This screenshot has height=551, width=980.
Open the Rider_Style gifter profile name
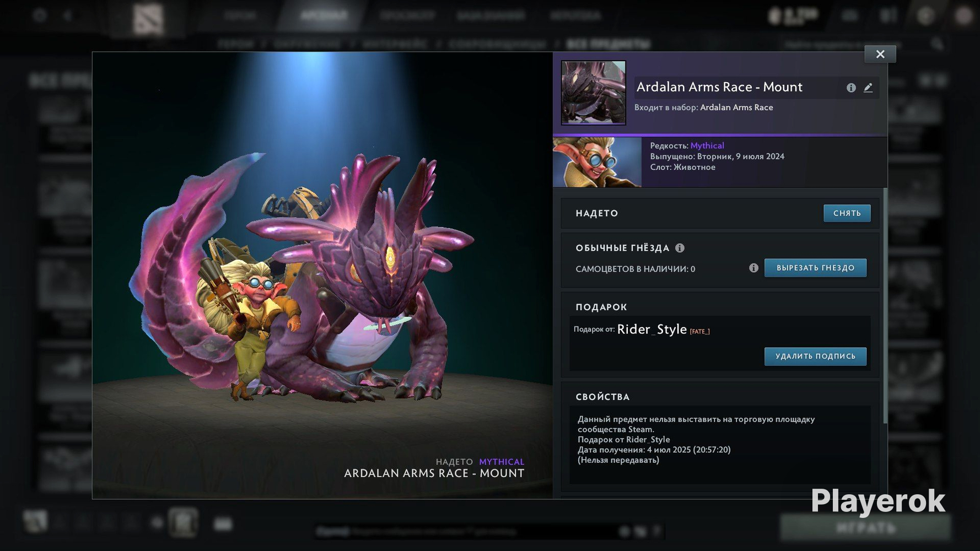[651, 329]
